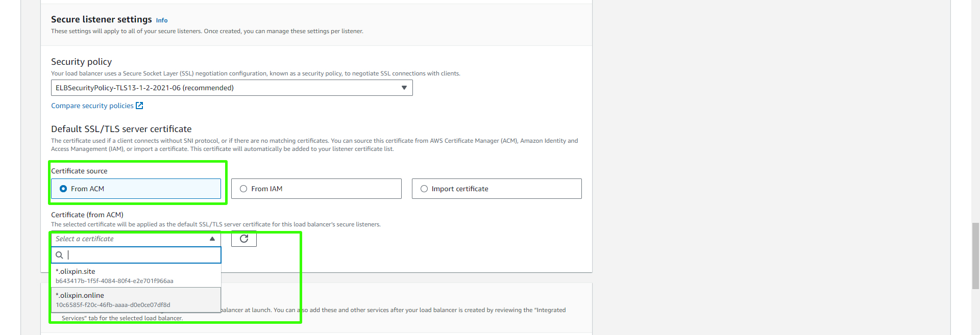Click the refresh certificates icon button
The height and width of the screenshot is (335, 980).
pyautogui.click(x=244, y=239)
